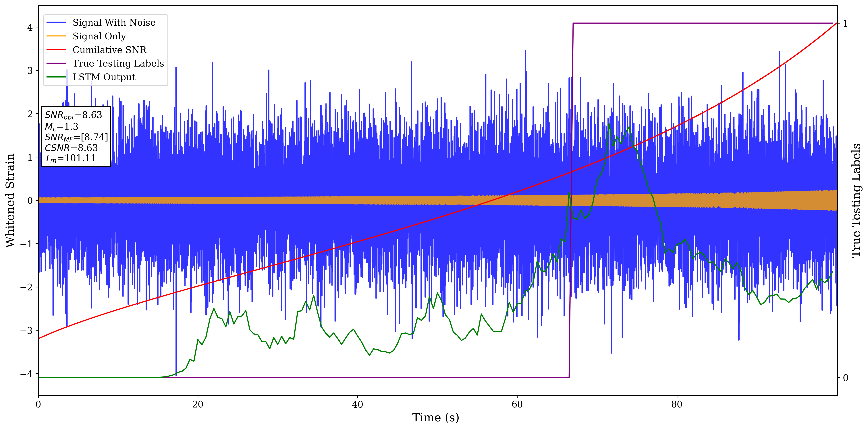Click the Mc=1.3 annotation text
This screenshot has height=429, width=868.
62,127
